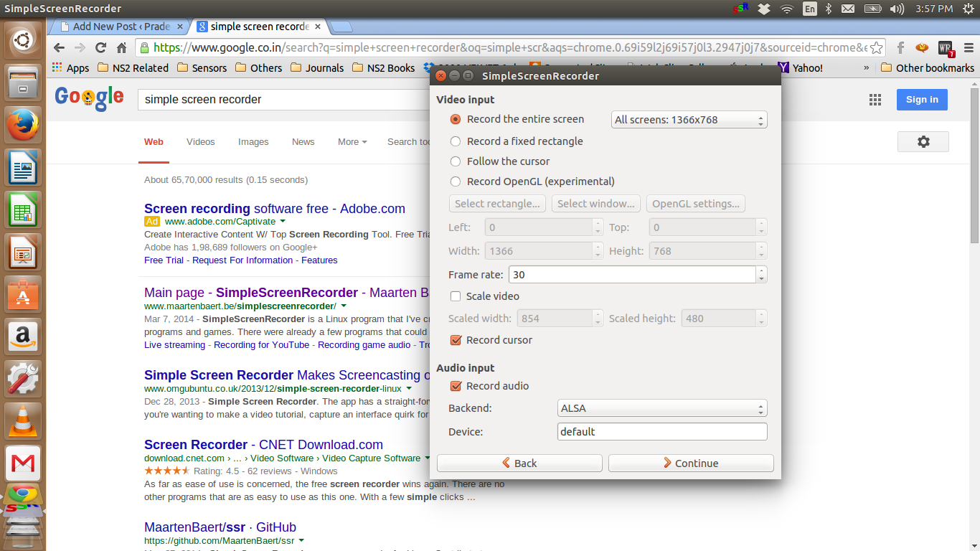This screenshot has width=980, height=551.
Task: Open the sound volume indicator
Action: (897, 9)
